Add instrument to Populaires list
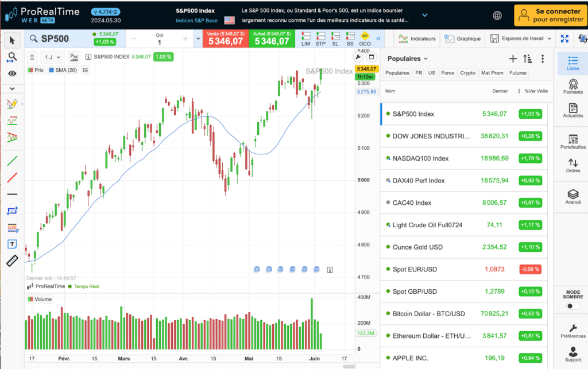Image resolution: width=588 pixels, height=369 pixels. [513, 59]
